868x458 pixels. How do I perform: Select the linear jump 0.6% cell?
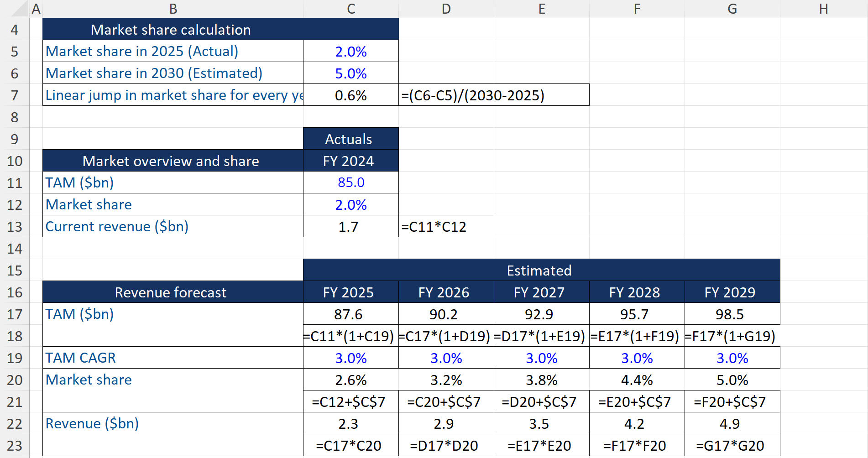350,95
